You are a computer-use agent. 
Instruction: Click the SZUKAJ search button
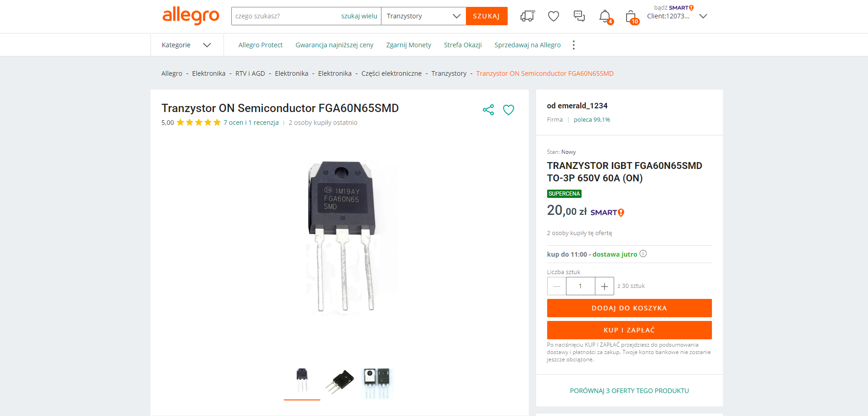[x=487, y=16]
